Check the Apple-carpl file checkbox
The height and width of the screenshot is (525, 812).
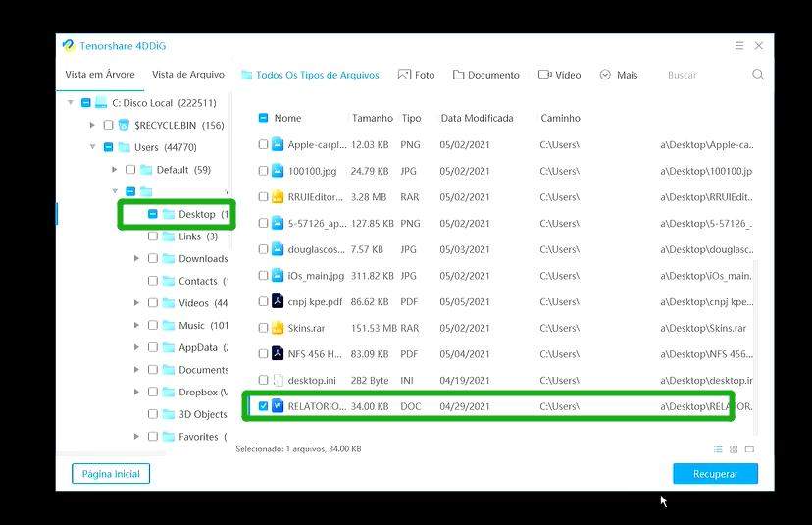263,144
